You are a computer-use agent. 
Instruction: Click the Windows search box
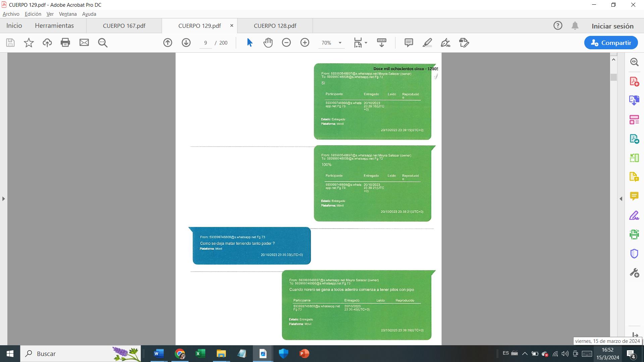coord(80,354)
